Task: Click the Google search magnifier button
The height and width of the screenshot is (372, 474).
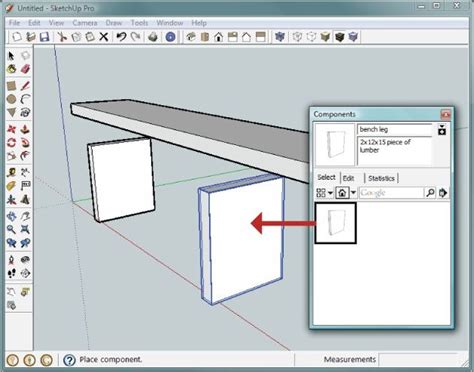Action: [x=430, y=193]
